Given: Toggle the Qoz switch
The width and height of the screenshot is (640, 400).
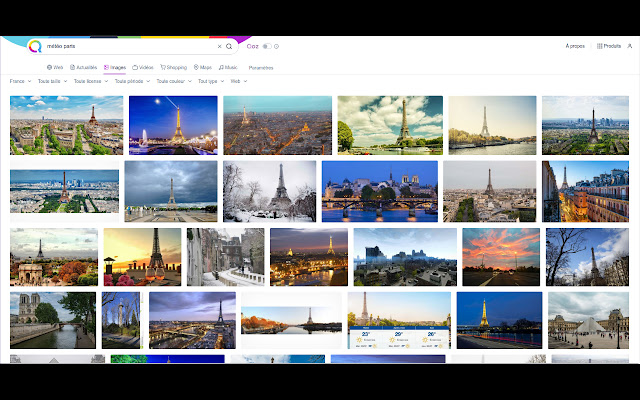Looking at the screenshot, I should (267, 47).
